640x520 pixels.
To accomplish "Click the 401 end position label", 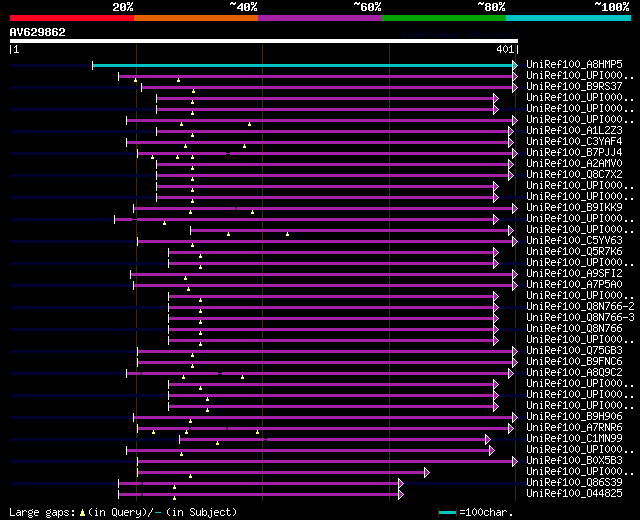I will tap(505, 49).
